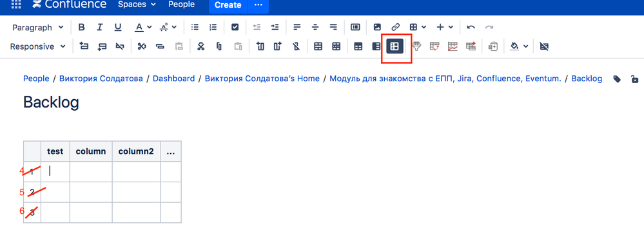Open the Spaces menu
The image size is (644, 239).
137,5
